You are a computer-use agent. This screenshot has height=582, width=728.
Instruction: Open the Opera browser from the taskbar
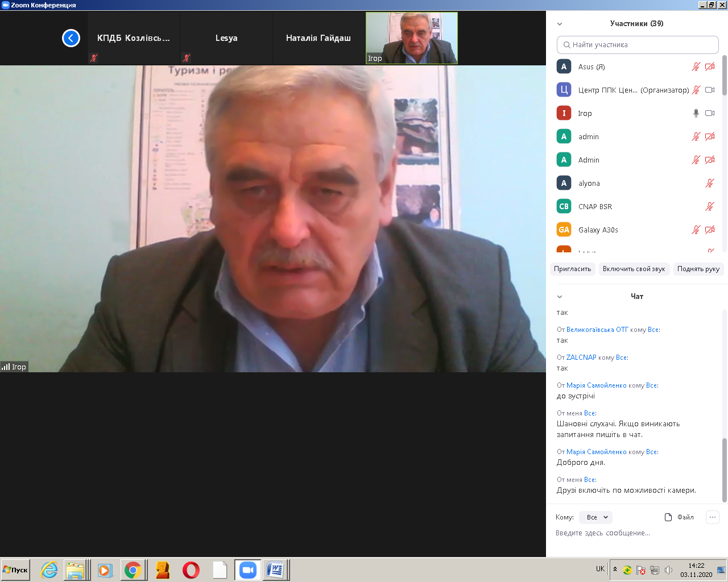[x=191, y=569]
